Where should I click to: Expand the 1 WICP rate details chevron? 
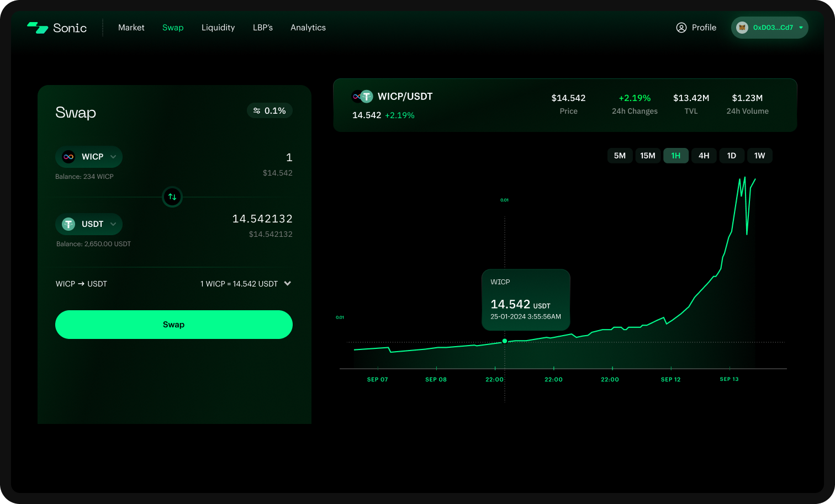coord(287,283)
